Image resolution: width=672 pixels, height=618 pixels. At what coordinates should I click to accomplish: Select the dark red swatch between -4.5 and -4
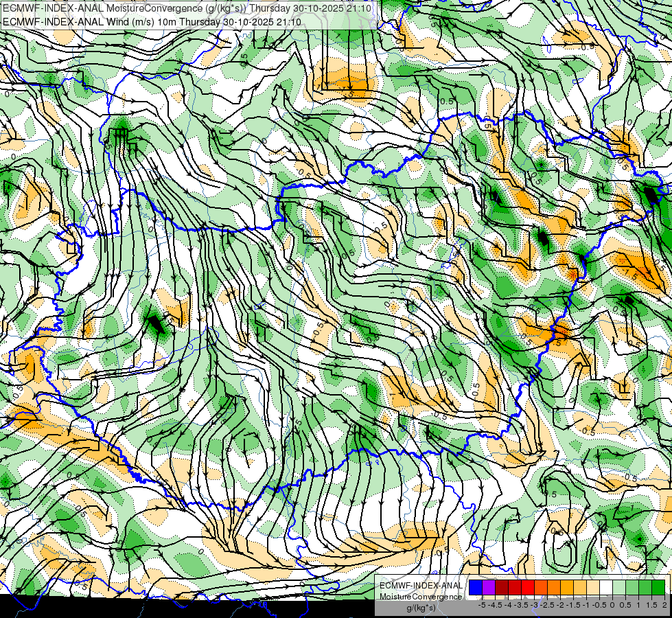click(502, 588)
